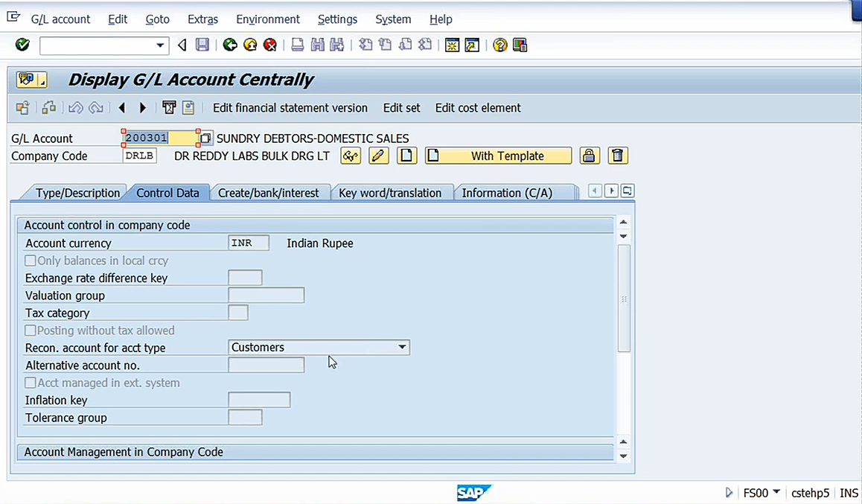Toggle Acct managed in ext. system checkbox
This screenshot has height=504, width=862.
click(x=31, y=383)
